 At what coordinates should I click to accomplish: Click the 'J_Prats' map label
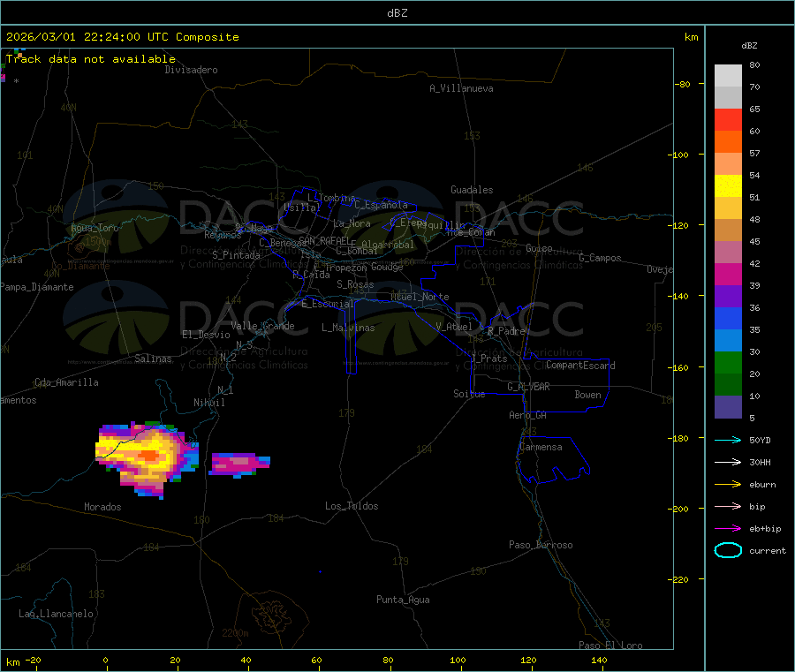[489, 359]
